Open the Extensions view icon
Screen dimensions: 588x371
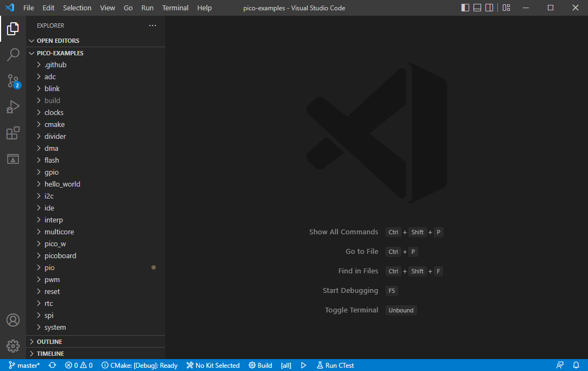12,133
